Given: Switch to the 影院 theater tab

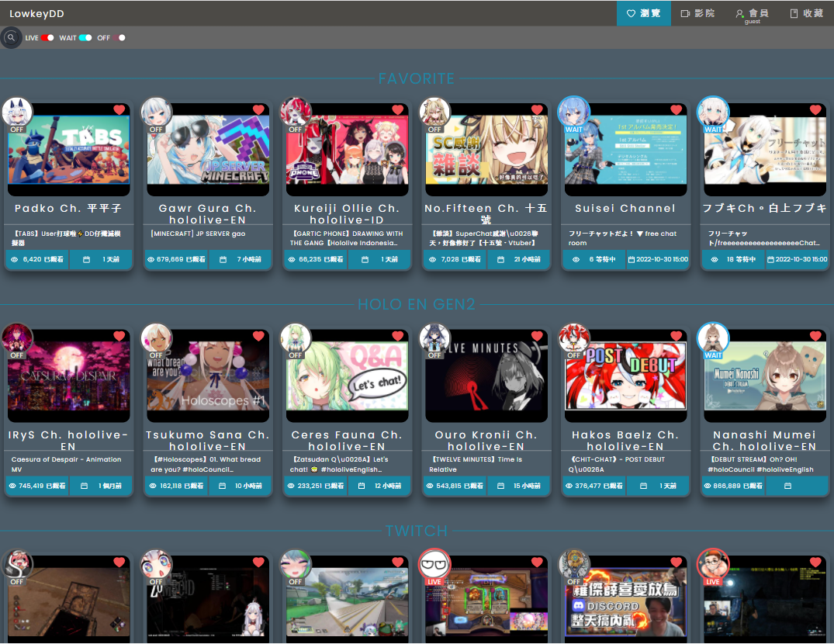Looking at the screenshot, I should point(697,13).
